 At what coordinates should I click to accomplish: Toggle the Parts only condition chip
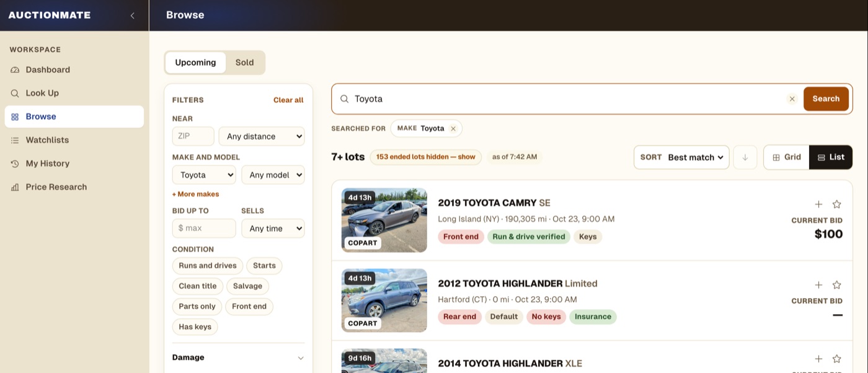[197, 307]
